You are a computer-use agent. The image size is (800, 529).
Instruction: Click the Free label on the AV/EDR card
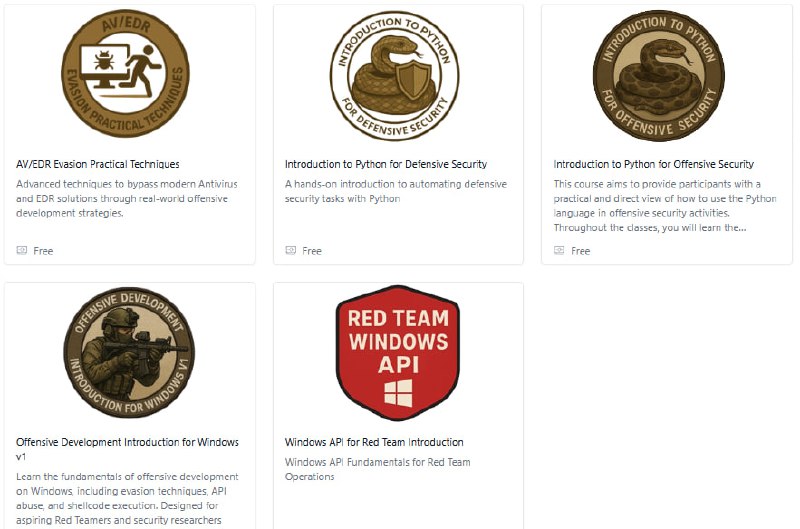point(43,251)
